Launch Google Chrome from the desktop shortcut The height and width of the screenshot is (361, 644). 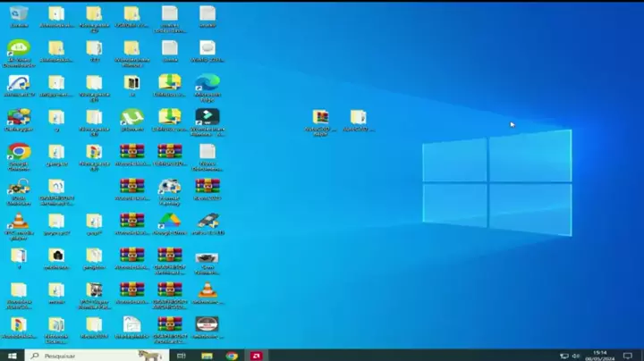point(18,152)
